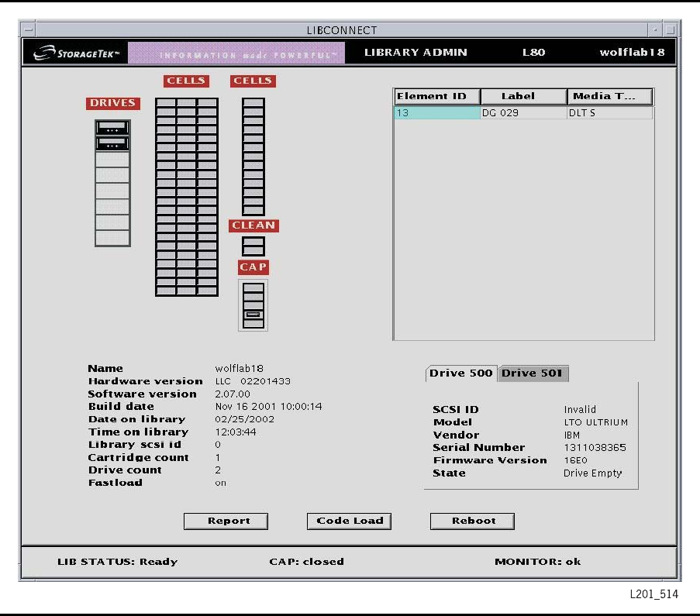This screenshot has height=616, width=700.
Task: Click the wolflab18 header text
Action: [632, 53]
